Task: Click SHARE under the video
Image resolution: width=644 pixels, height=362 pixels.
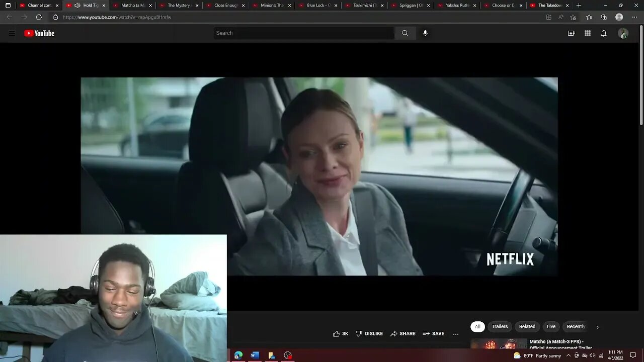Action: tap(403, 334)
